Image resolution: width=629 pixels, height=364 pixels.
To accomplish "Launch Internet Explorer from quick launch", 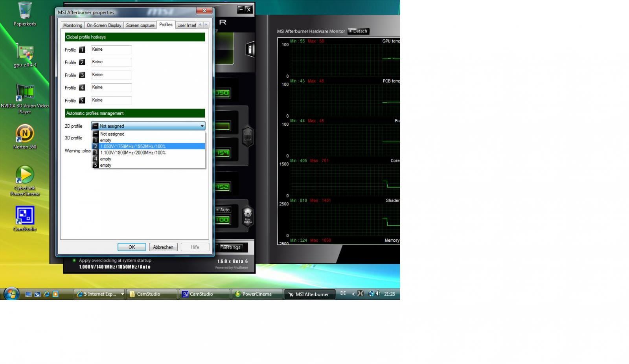I will click(x=46, y=294).
